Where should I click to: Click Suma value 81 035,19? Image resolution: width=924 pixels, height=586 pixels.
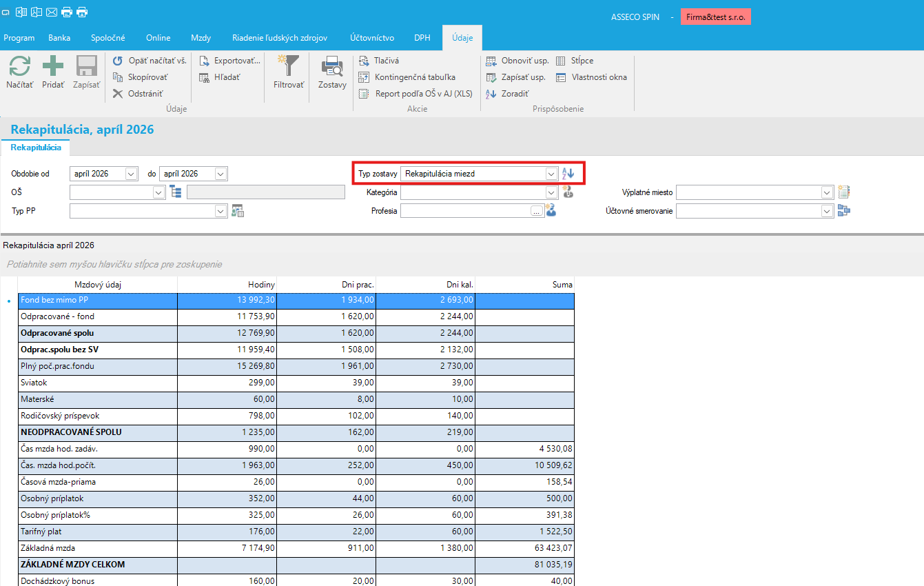(x=553, y=565)
